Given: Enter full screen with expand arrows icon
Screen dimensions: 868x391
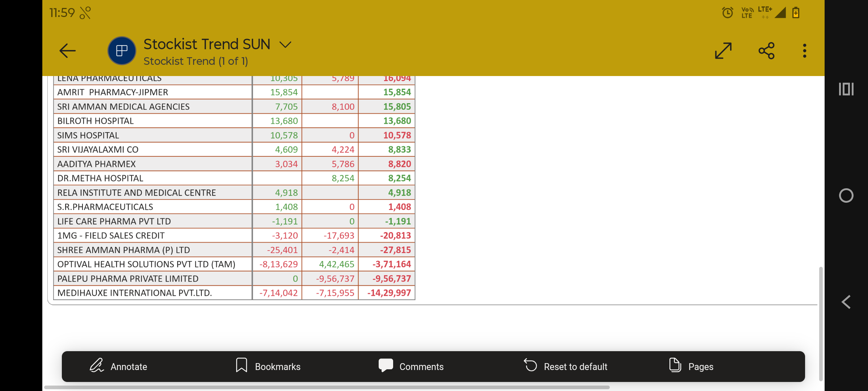Looking at the screenshot, I should point(723,51).
